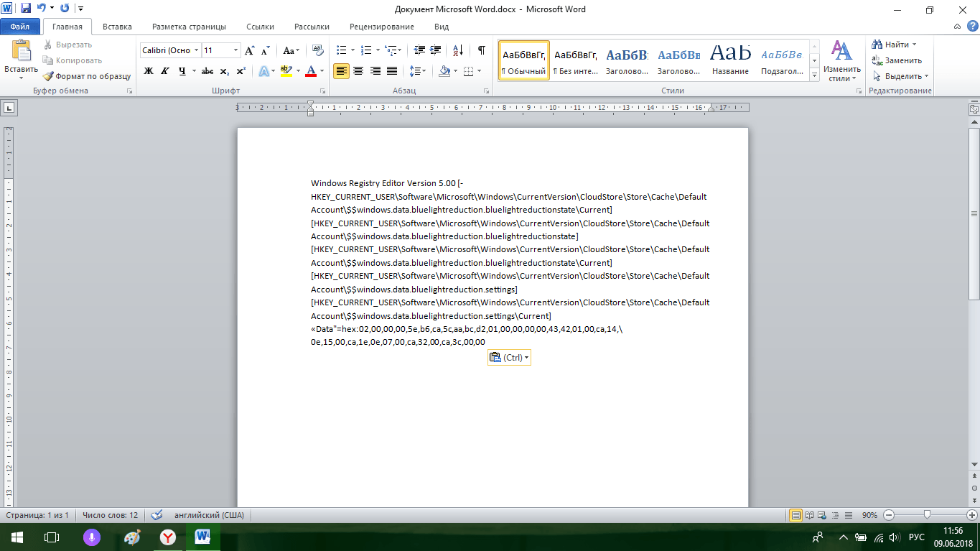Apply the Подзаголовок subtitle style
980x551 pixels.
pyautogui.click(x=783, y=60)
